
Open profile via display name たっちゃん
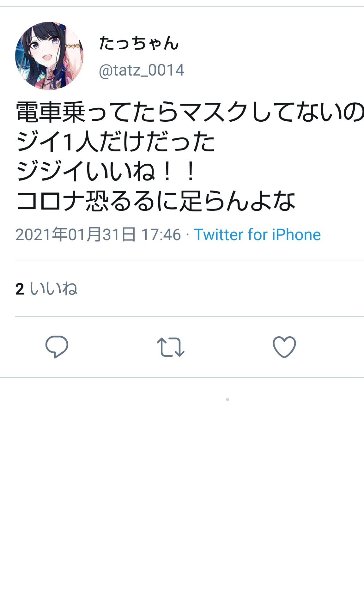(x=139, y=43)
